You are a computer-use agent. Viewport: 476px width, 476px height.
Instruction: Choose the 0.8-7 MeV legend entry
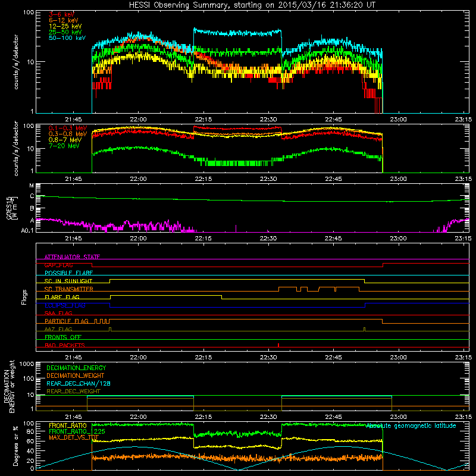click(x=65, y=140)
